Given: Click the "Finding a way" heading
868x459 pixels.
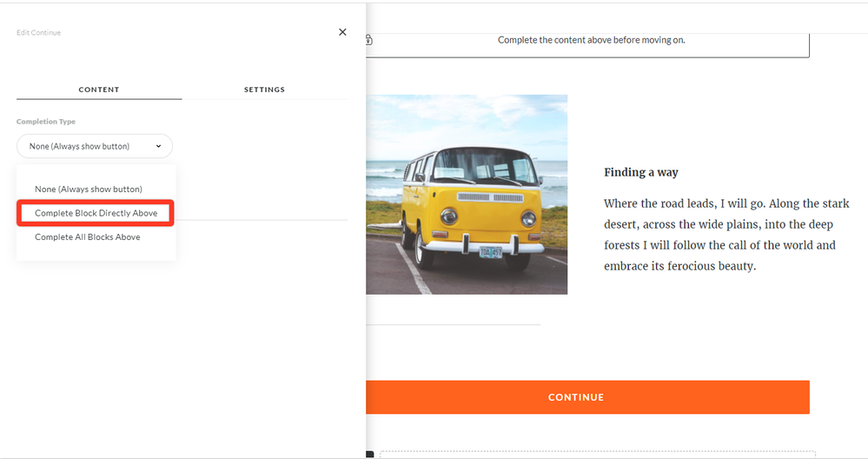Looking at the screenshot, I should click(x=641, y=172).
